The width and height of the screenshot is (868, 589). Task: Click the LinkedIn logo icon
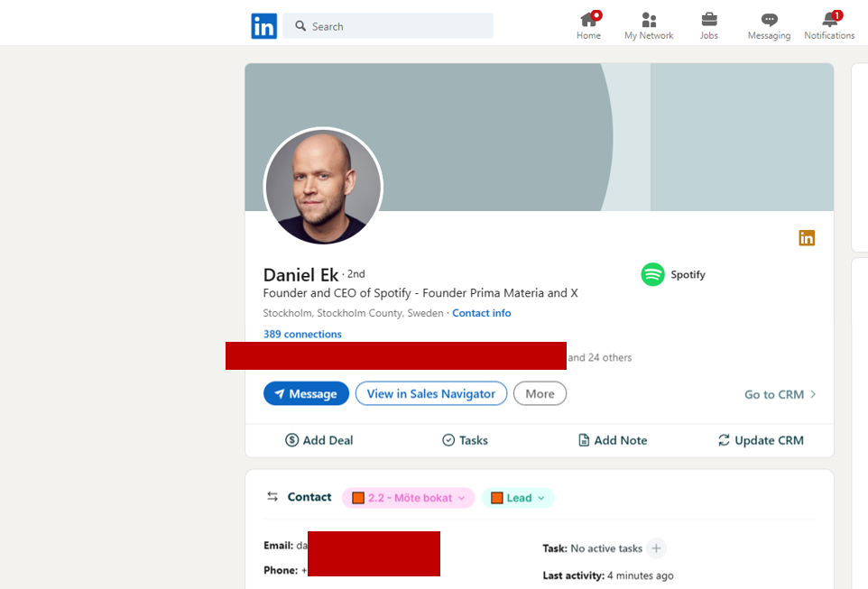coord(263,26)
